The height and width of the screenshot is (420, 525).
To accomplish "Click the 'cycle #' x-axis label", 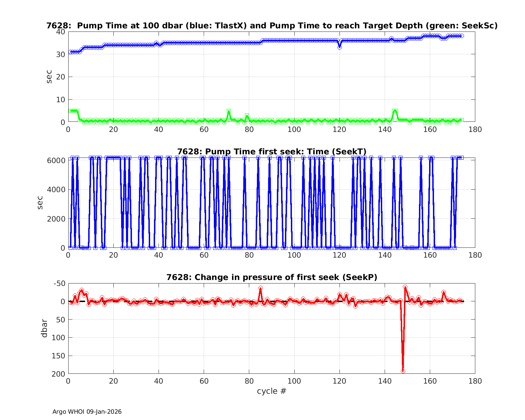I will 272,391.
